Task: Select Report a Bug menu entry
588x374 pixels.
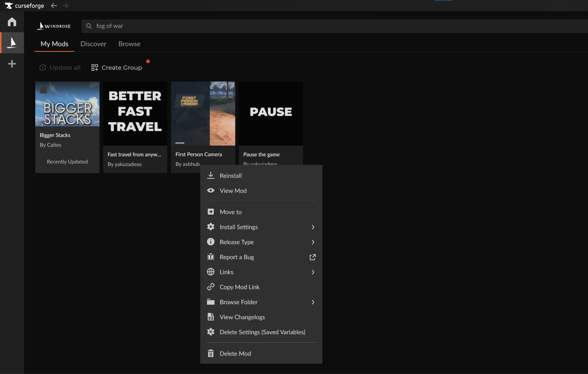Action: (x=261, y=257)
